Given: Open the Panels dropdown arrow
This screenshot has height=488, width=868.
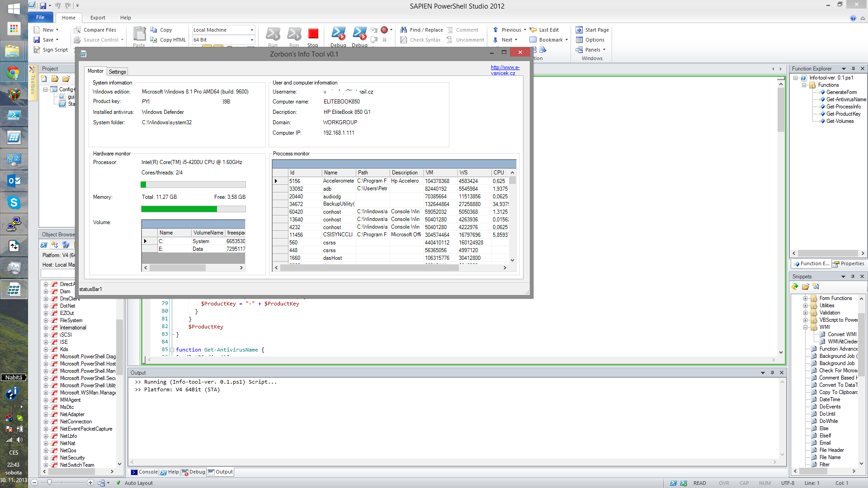Looking at the screenshot, I should point(604,50).
